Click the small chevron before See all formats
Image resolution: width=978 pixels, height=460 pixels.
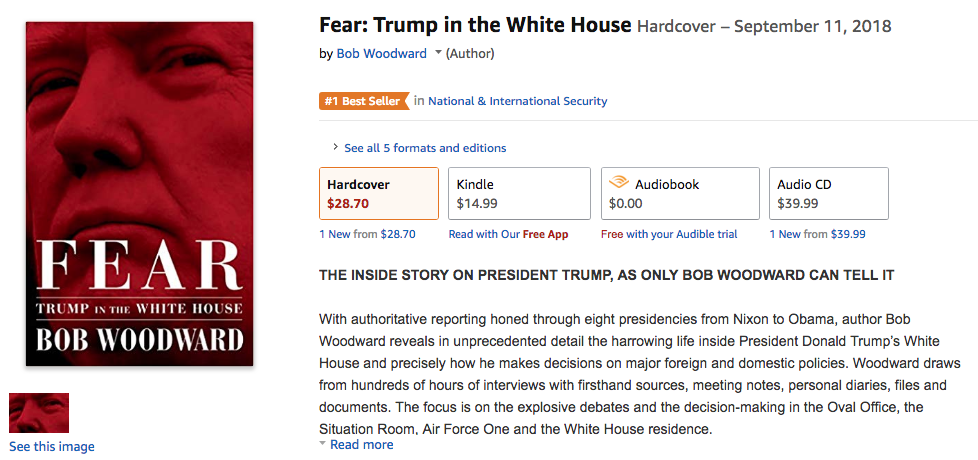(x=335, y=148)
